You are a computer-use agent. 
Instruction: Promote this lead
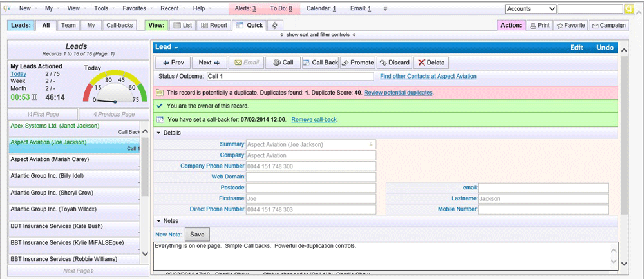pos(357,63)
